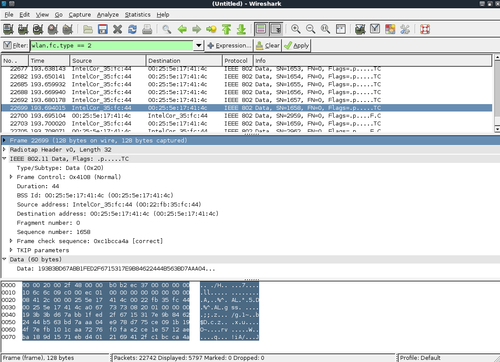The height and width of the screenshot is (362, 500).
Task: Close capture file X icon
Action: [x=117, y=29]
